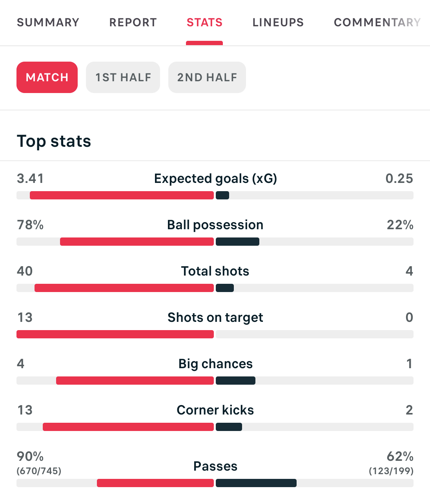
Task: Click the red Total shots bar
Action: point(124,288)
